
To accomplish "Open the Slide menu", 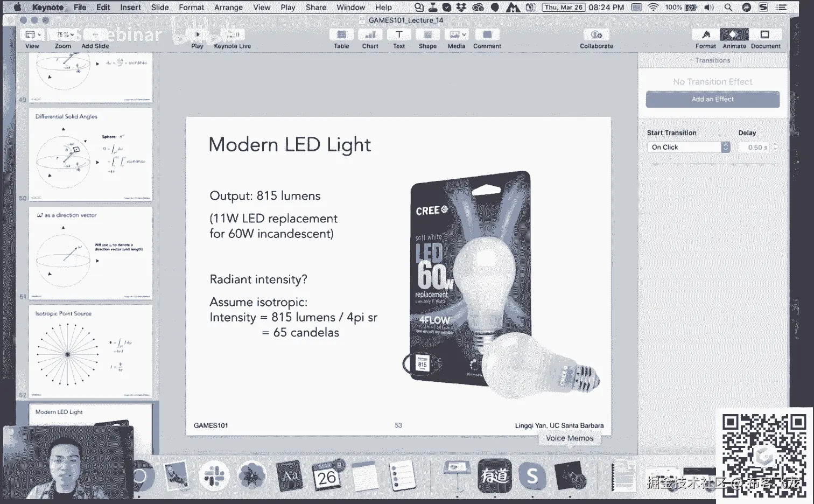I will [x=160, y=7].
